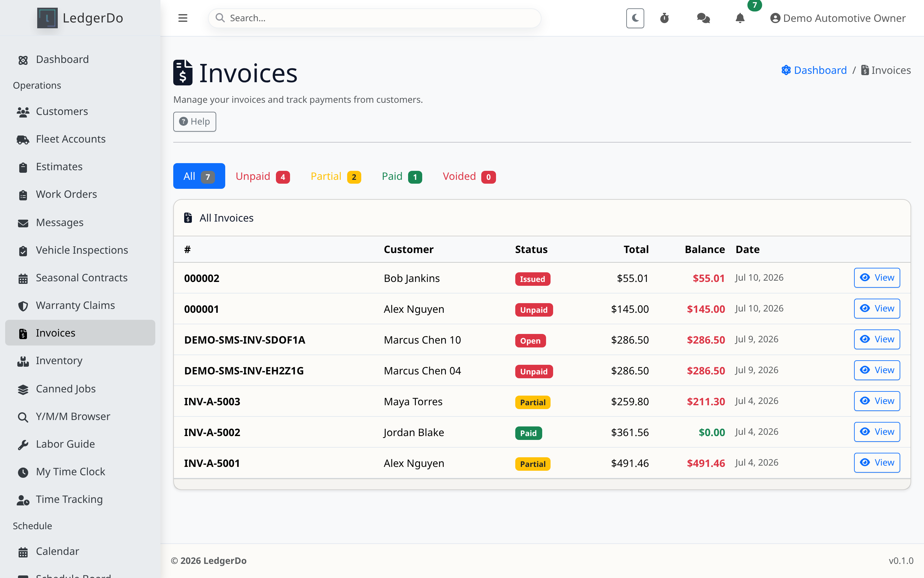
Task: Toggle dark mode moon button
Action: coord(635,18)
